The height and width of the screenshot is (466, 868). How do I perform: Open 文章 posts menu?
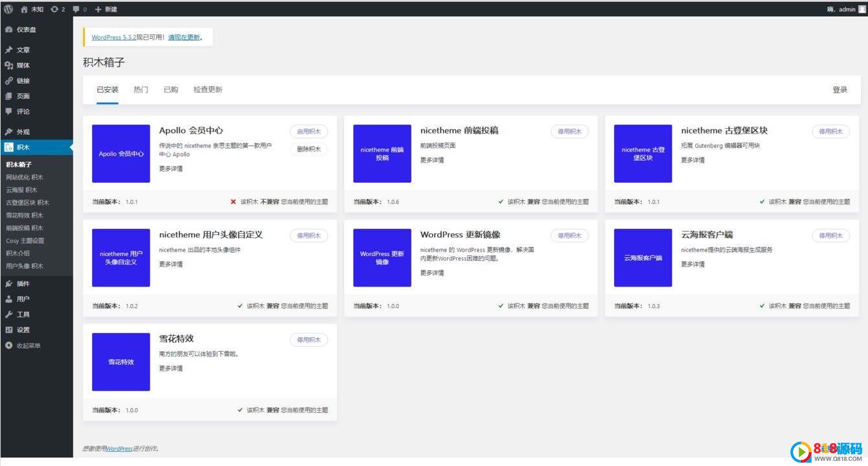pos(36,50)
